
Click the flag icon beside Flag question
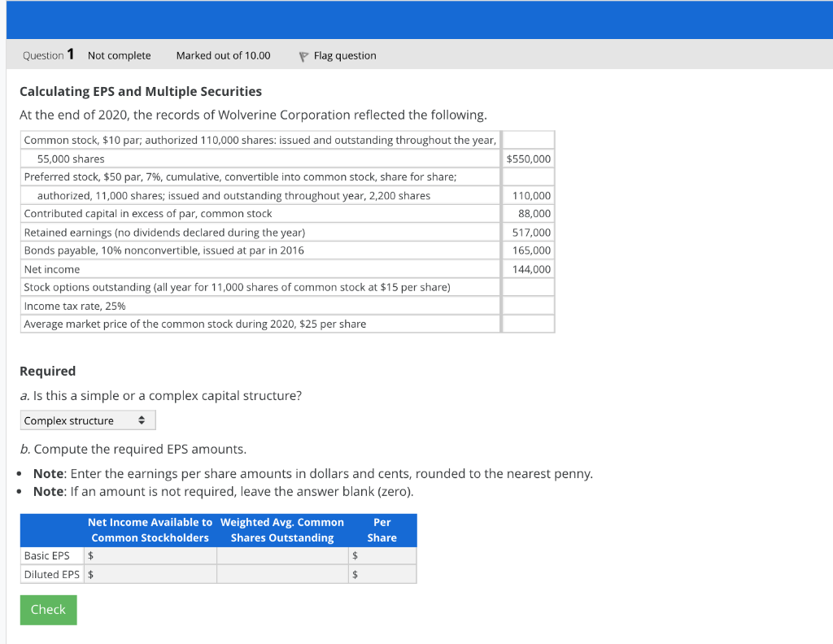pyautogui.click(x=302, y=54)
